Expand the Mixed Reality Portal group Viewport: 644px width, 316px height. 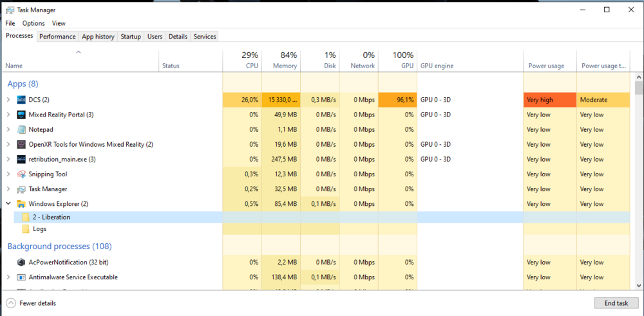pyautogui.click(x=8, y=115)
